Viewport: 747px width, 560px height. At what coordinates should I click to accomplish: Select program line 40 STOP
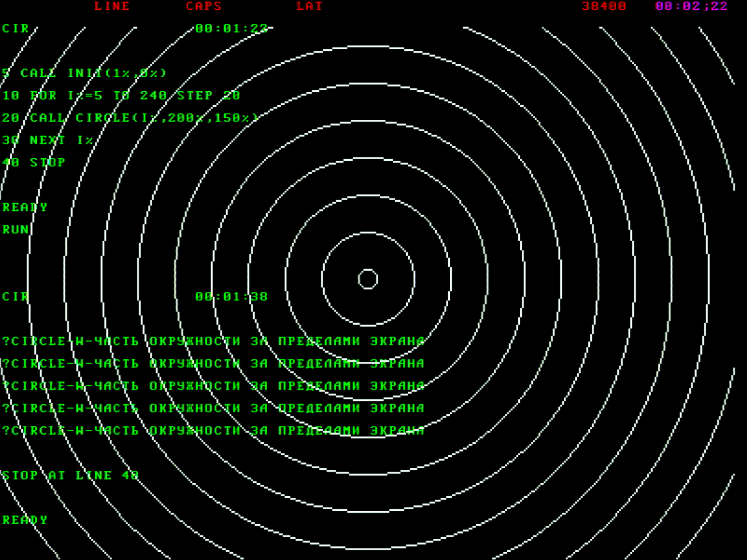34,162
